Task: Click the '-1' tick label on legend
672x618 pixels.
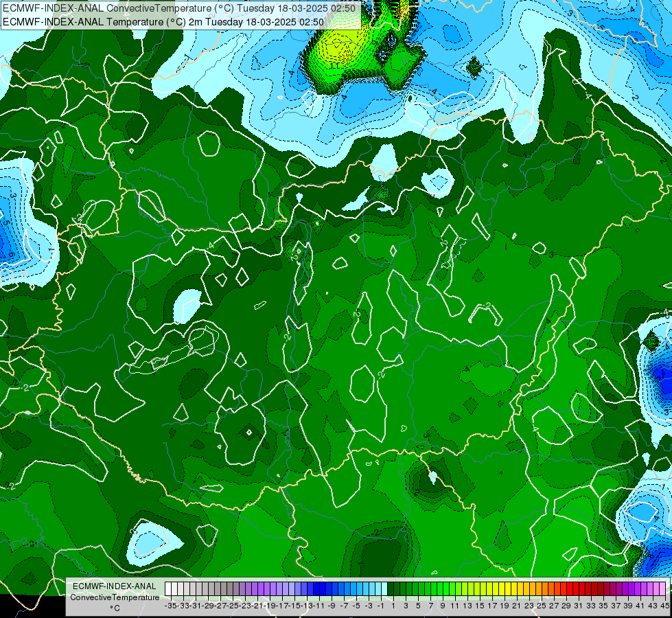Action: click(380, 606)
